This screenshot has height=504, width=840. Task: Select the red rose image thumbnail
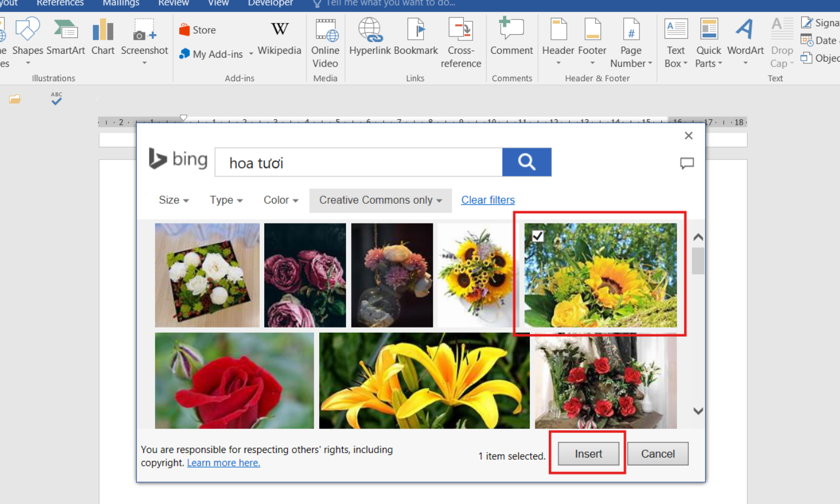pyautogui.click(x=234, y=381)
